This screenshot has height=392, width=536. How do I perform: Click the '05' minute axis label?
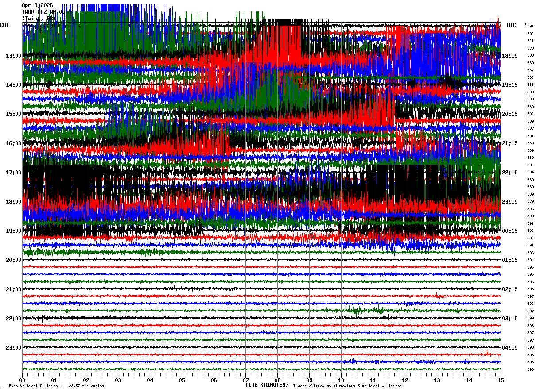pyautogui.click(x=182, y=380)
